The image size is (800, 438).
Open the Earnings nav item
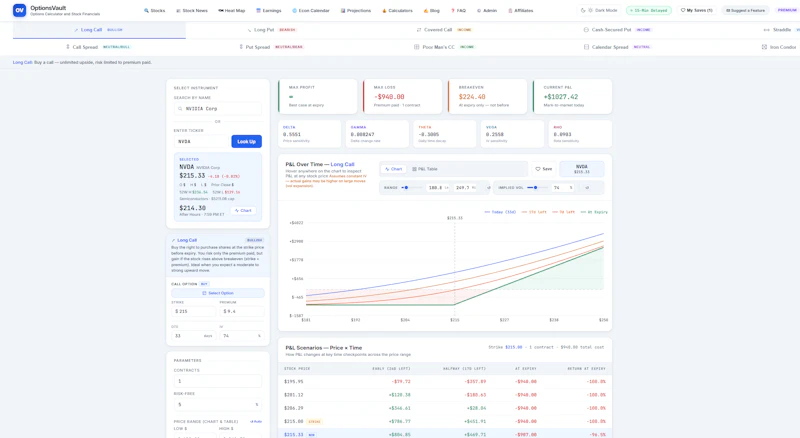[x=268, y=10]
